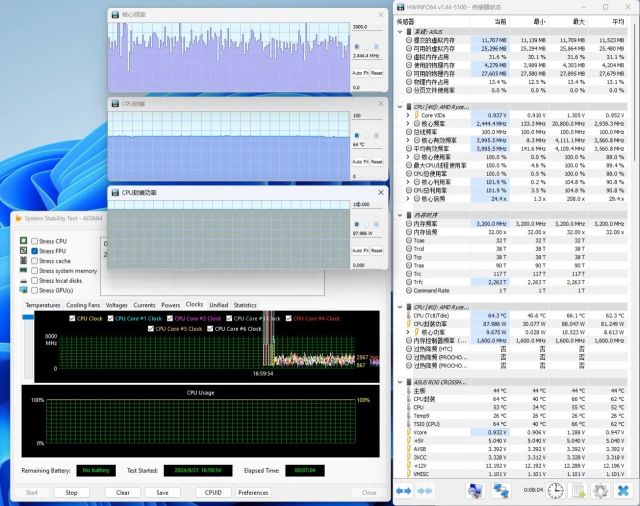The image size is (640, 506).
Task: Click the AIDA64 flame icon in System Stability Test title
Action: pyautogui.click(x=18, y=218)
